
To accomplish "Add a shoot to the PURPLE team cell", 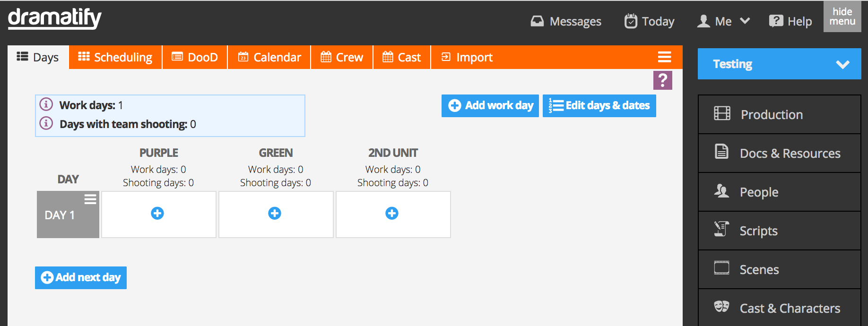I will click(157, 214).
